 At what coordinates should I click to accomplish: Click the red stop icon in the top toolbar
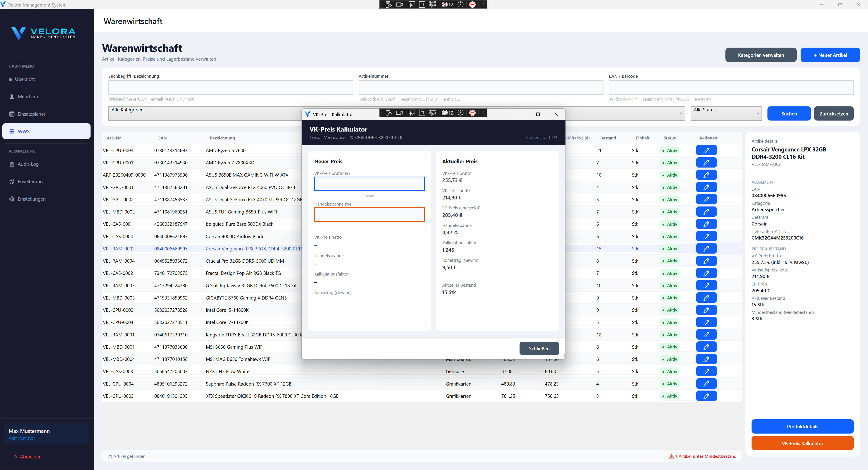click(x=472, y=4)
